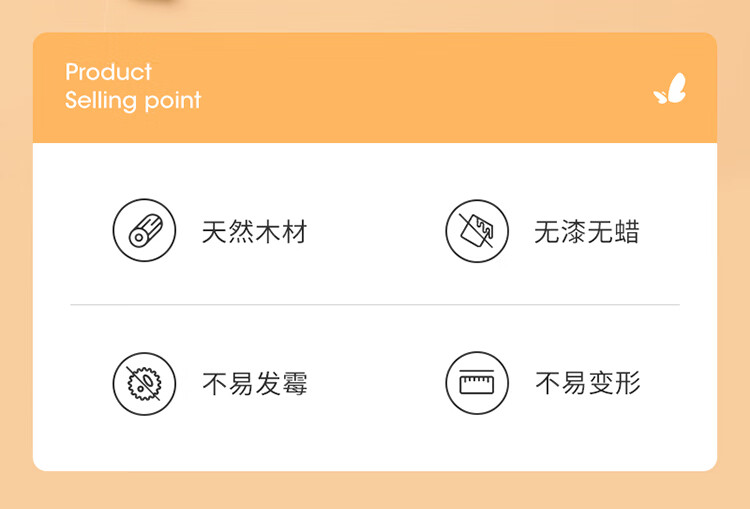Click the anti-mold crossed-out icon
Viewport: 750px width, 509px height.
click(x=143, y=384)
